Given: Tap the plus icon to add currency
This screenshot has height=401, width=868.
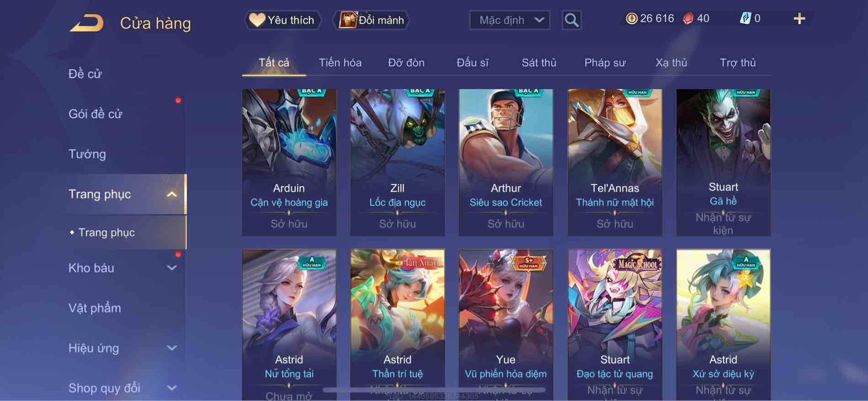Looking at the screenshot, I should tap(799, 19).
